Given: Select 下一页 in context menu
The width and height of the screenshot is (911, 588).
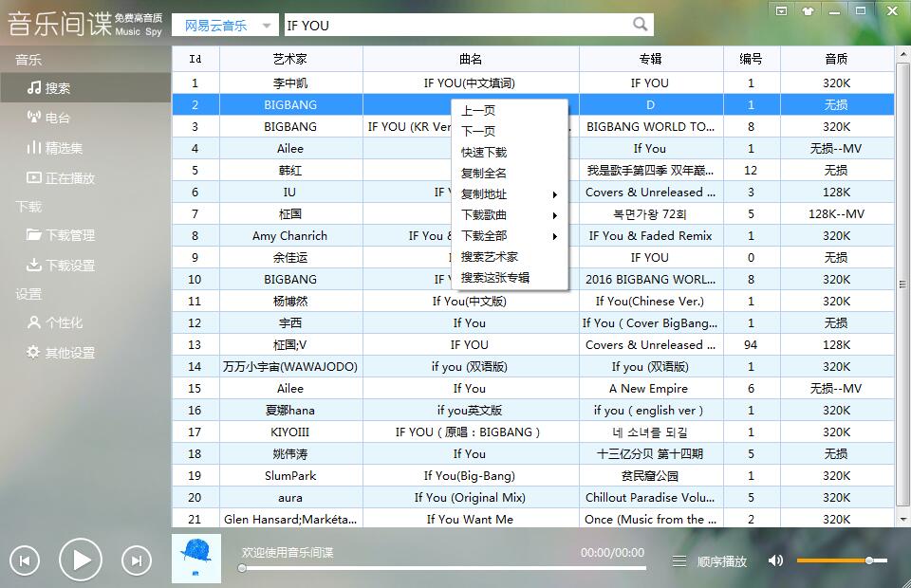Looking at the screenshot, I should (x=510, y=131).
